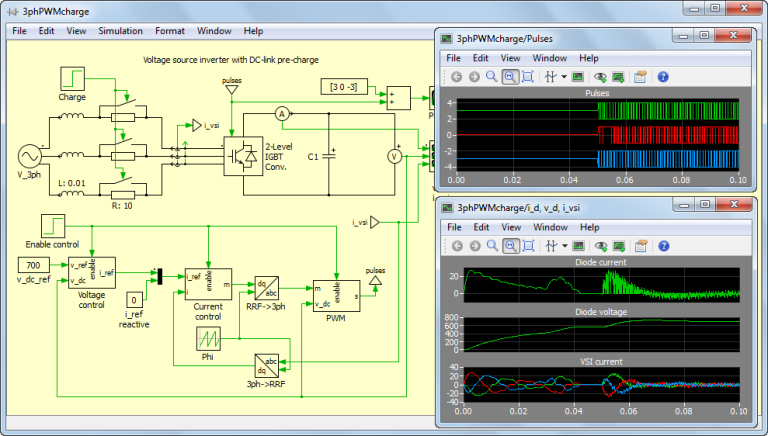The image size is (768, 436).
Task: Open scope parameters in the Pulses window toolbar
Action: tap(641, 76)
